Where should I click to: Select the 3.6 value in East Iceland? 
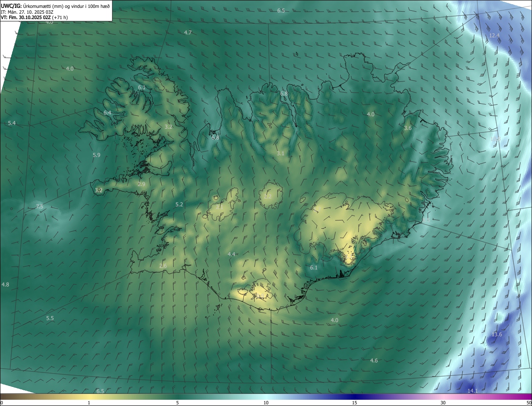click(408, 128)
